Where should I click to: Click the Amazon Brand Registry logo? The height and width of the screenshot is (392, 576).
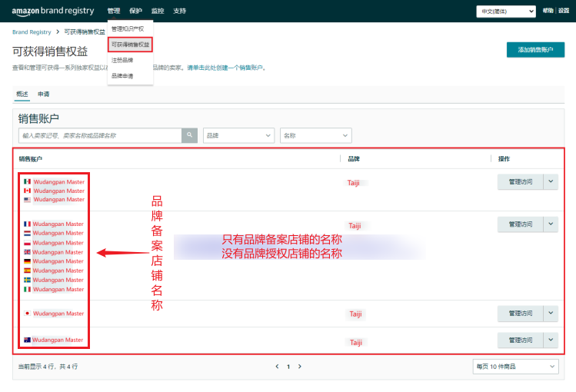point(53,11)
